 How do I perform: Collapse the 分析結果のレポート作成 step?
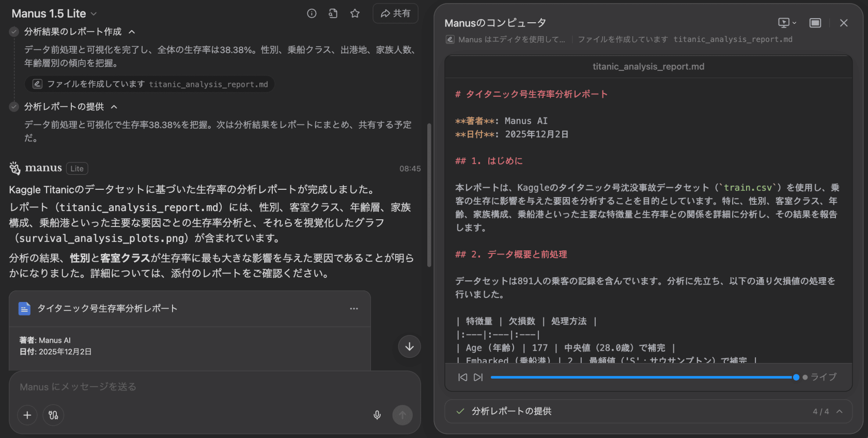(132, 32)
